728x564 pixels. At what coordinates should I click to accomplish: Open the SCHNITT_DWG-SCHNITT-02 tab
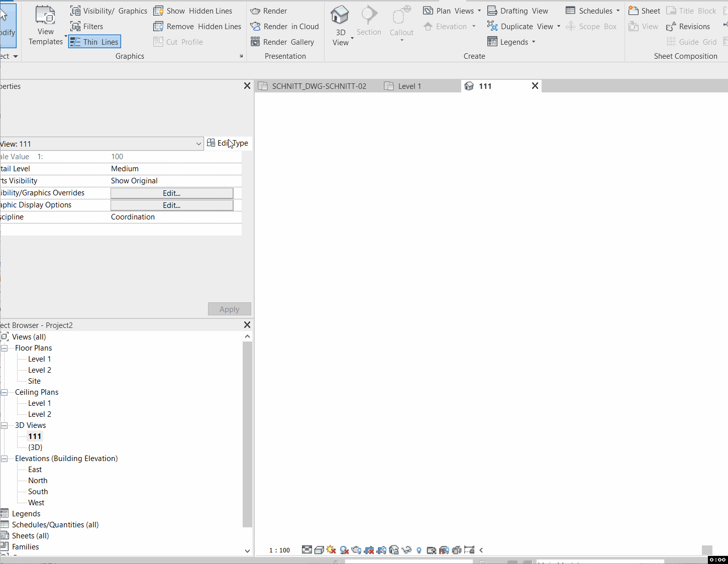(x=318, y=86)
